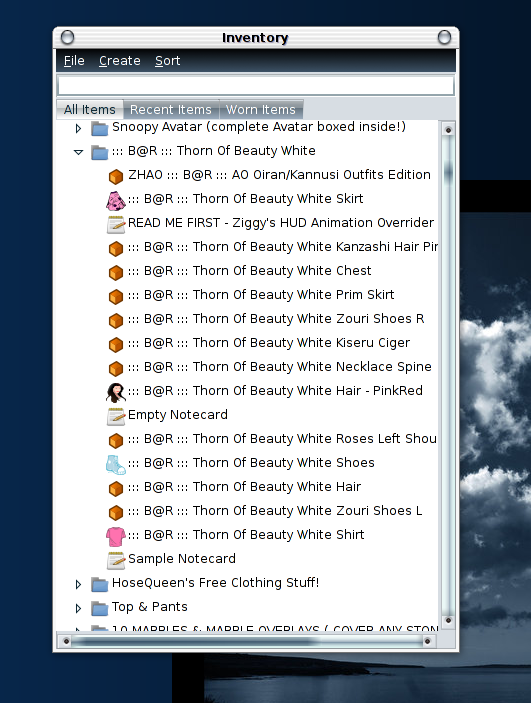This screenshot has width=531, height=703.
Task: Expand HoseQueen's Free Clothing Stuff folder
Action: [78, 584]
